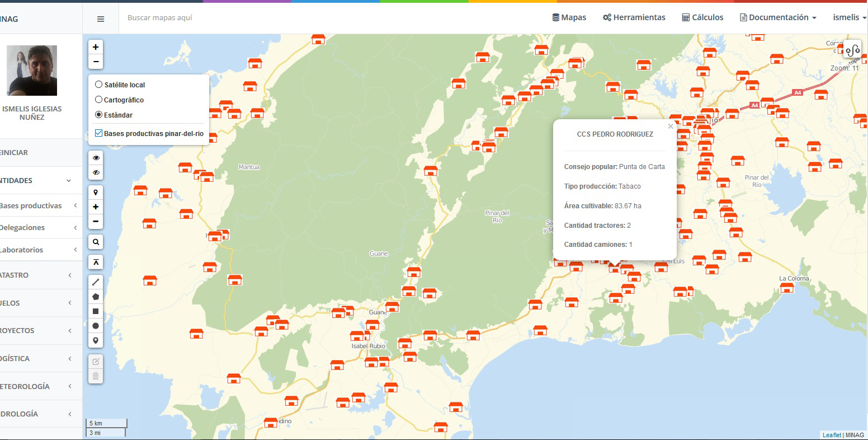
Task: Select the draw rectangle tool
Action: pos(96,311)
